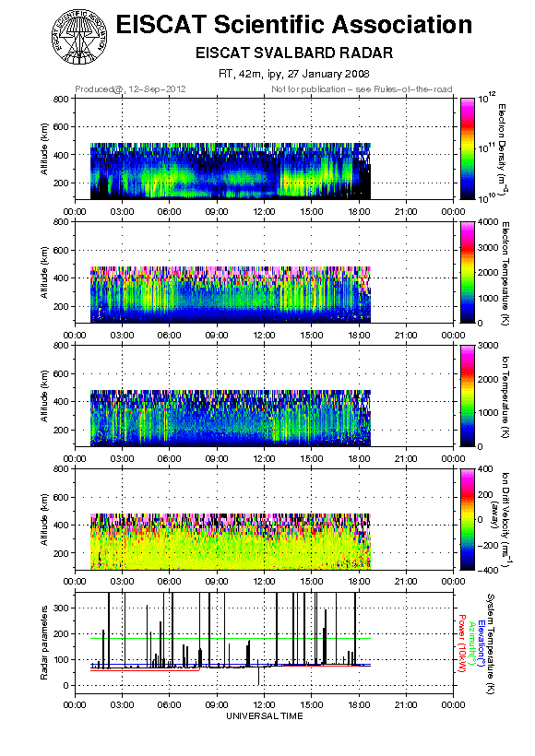Click the System Temperature (K) legend label
535x756 pixels.
click(490, 644)
